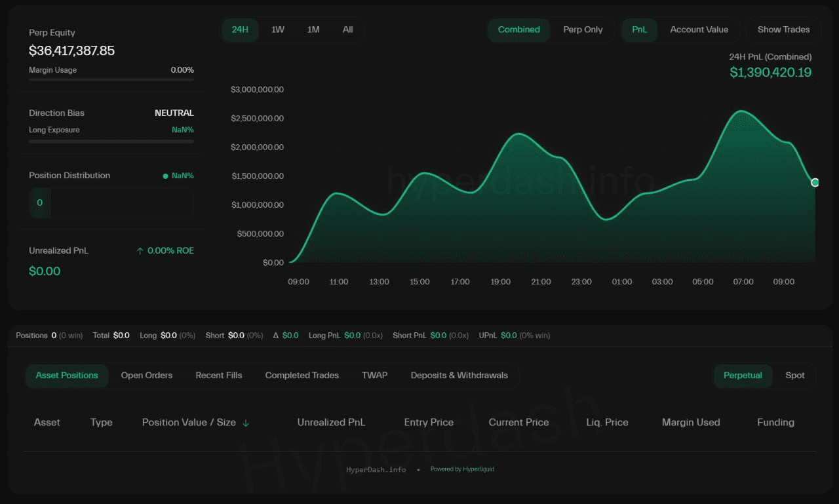The height and width of the screenshot is (504, 839).
Task: Select the 1W time range
Action: coord(278,29)
